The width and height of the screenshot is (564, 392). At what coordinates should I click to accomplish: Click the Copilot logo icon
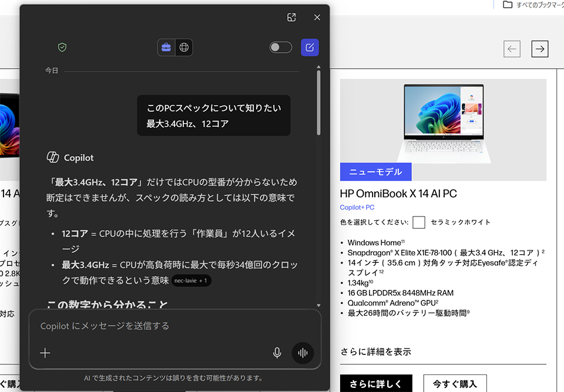click(x=53, y=157)
